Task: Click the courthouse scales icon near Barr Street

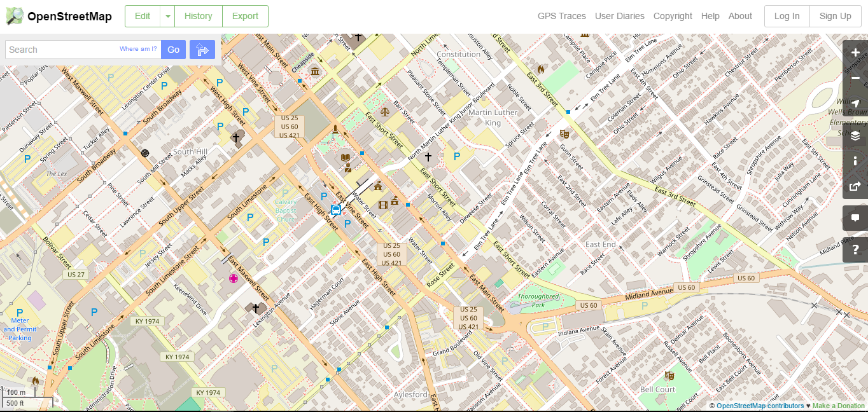Action: click(384, 111)
